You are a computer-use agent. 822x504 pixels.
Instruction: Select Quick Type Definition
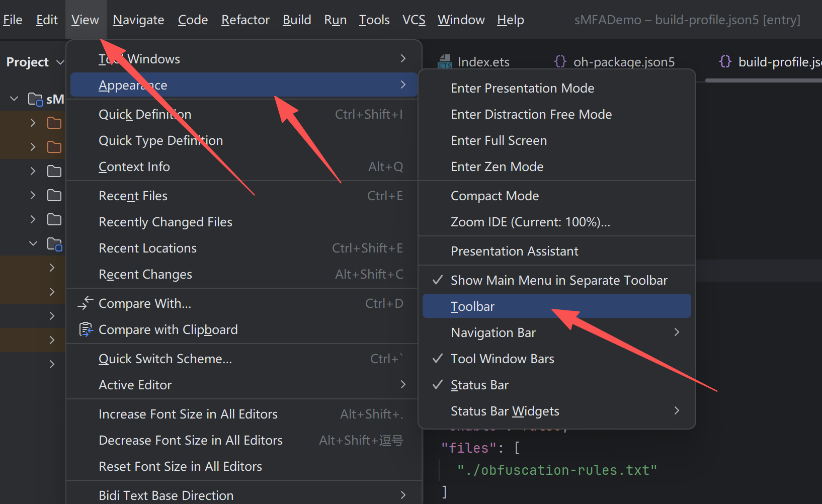coord(244,140)
